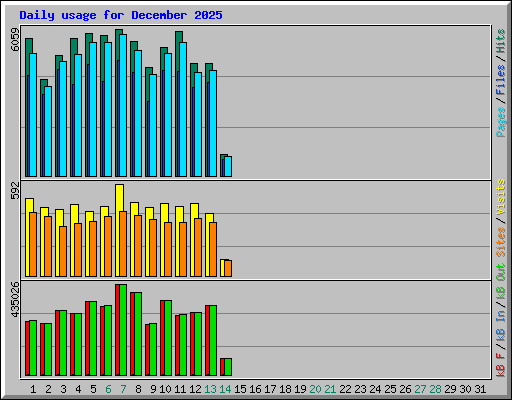Viewport: 512px width, 400px height.
Task: Click day 2 on the x-axis
Action: pyautogui.click(x=48, y=389)
